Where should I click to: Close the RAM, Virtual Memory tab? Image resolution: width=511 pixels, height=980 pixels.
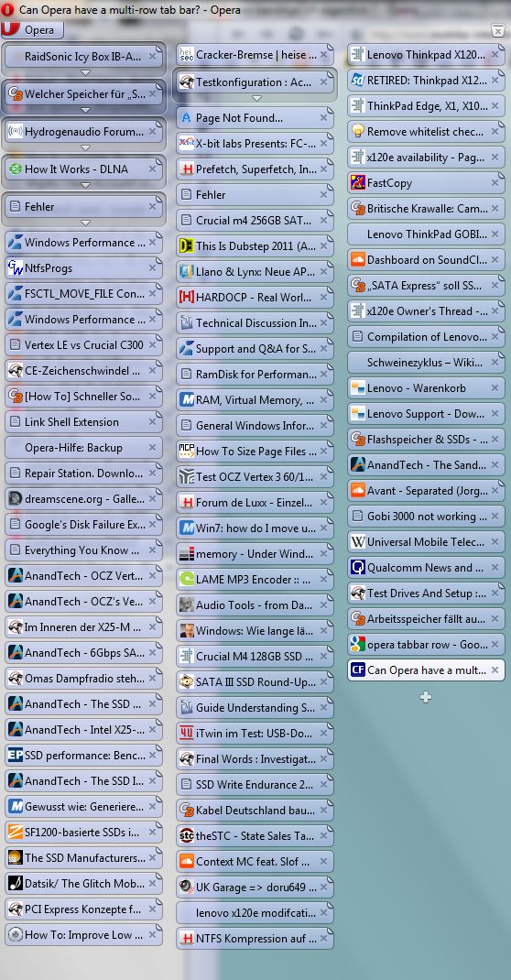click(x=323, y=399)
